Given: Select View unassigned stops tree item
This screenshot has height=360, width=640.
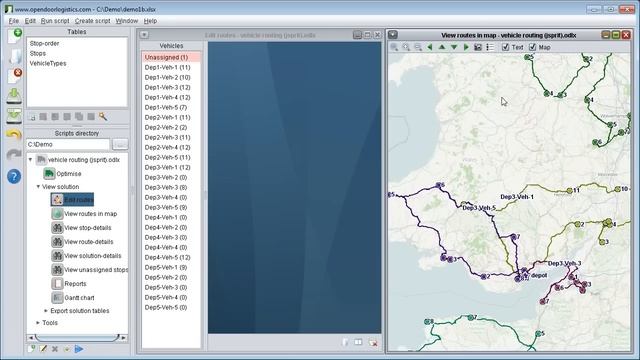Looking at the screenshot, I should point(89,269).
